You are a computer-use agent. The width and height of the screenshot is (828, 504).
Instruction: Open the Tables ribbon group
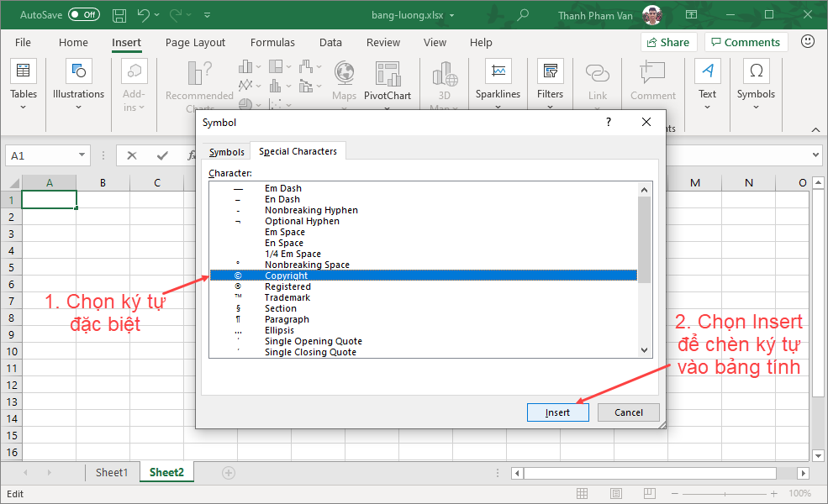(24, 85)
